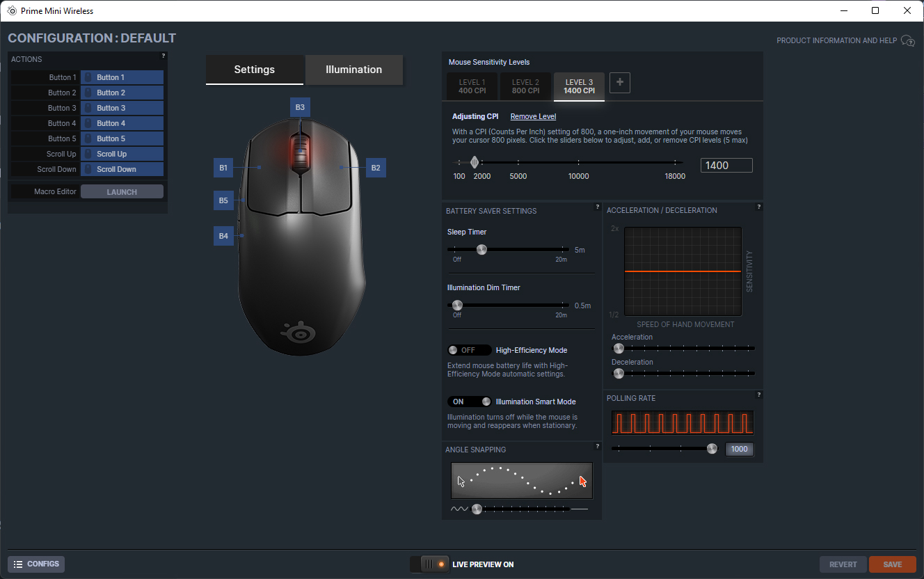Launch the Macro Editor
Image resolution: width=924 pixels, height=579 pixels.
pyautogui.click(x=122, y=192)
